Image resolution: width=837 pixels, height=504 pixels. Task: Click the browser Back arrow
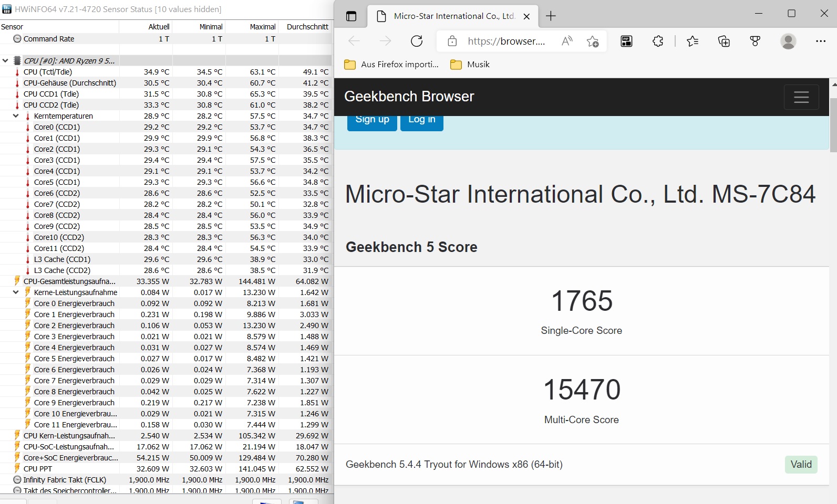(x=354, y=41)
